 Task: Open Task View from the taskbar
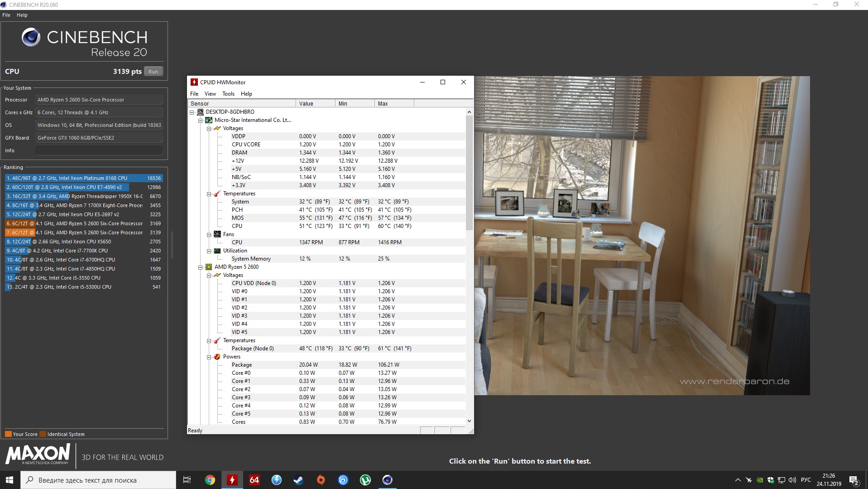pyautogui.click(x=187, y=480)
